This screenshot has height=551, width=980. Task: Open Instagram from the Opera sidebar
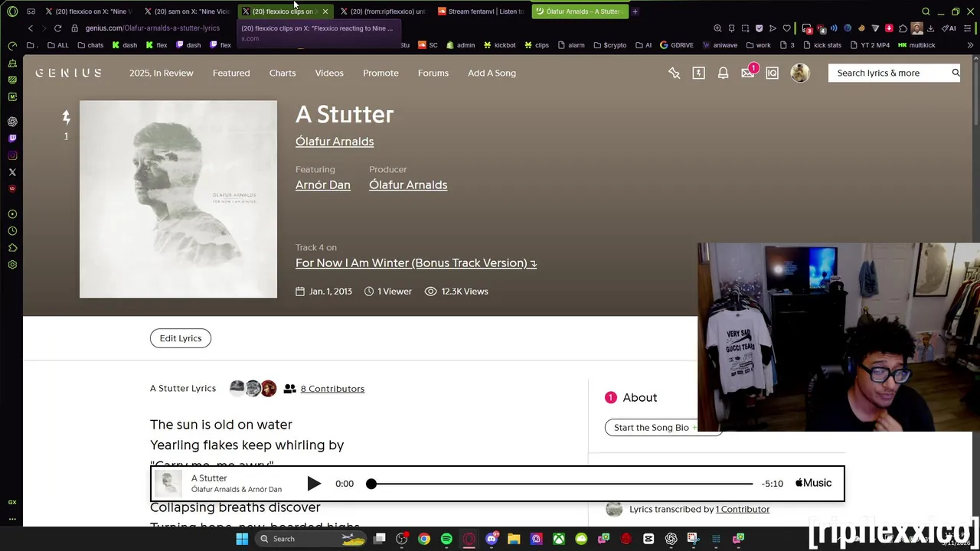(12, 155)
